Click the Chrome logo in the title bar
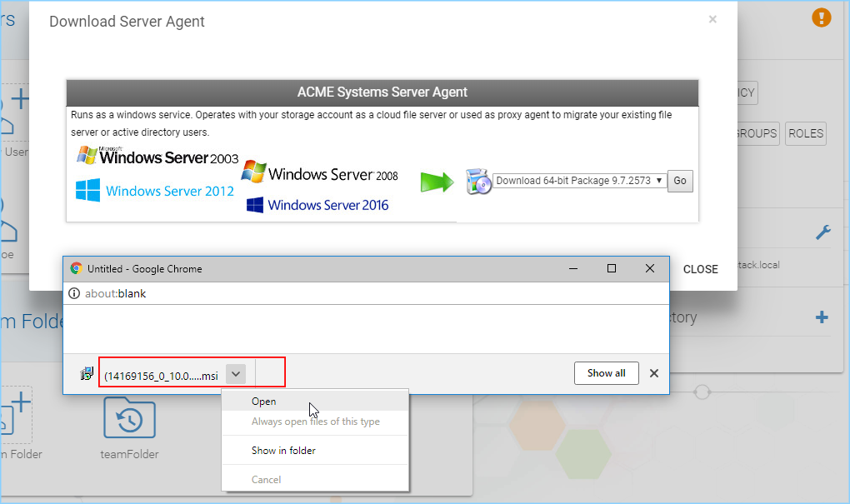This screenshot has width=850, height=504. pyautogui.click(x=76, y=268)
